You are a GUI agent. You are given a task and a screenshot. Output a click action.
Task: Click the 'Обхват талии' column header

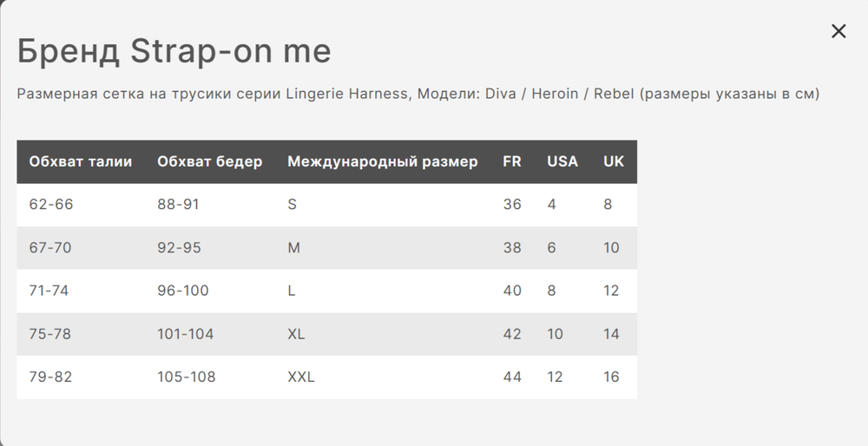coord(80,161)
